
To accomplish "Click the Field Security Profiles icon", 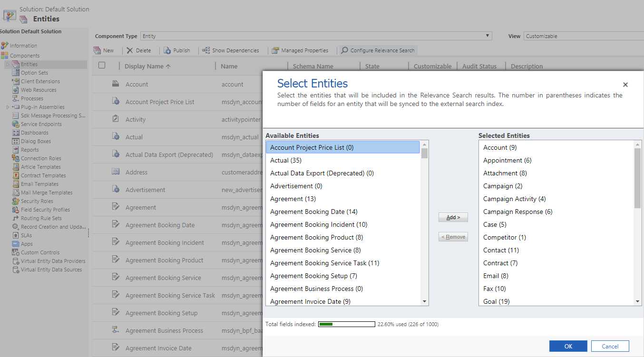I will coord(16,210).
